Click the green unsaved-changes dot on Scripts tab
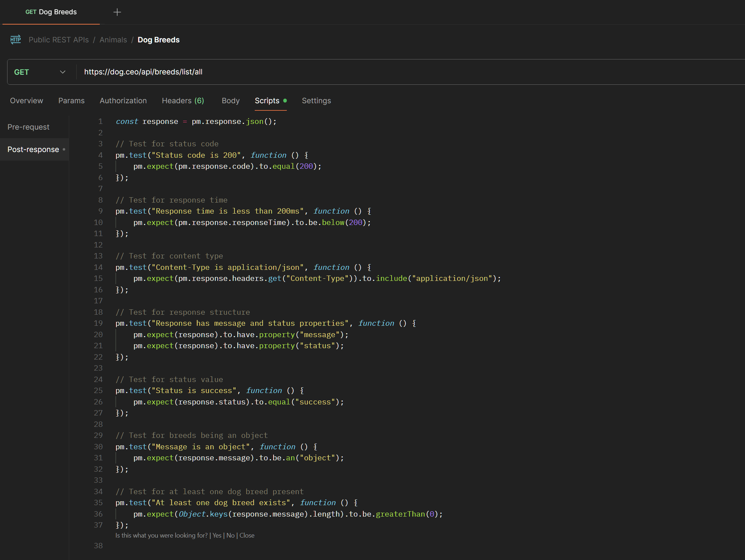The width and height of the screenshot is (745, 560). click(285, 100)
